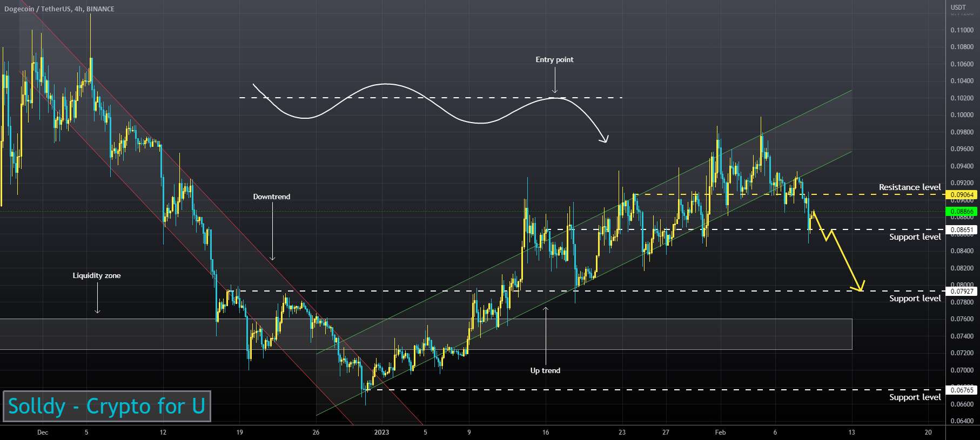This screenshot has width=980, height=440.
Task: Click the Dogecoin / TetherUS chart title
Action: [59, 9]
